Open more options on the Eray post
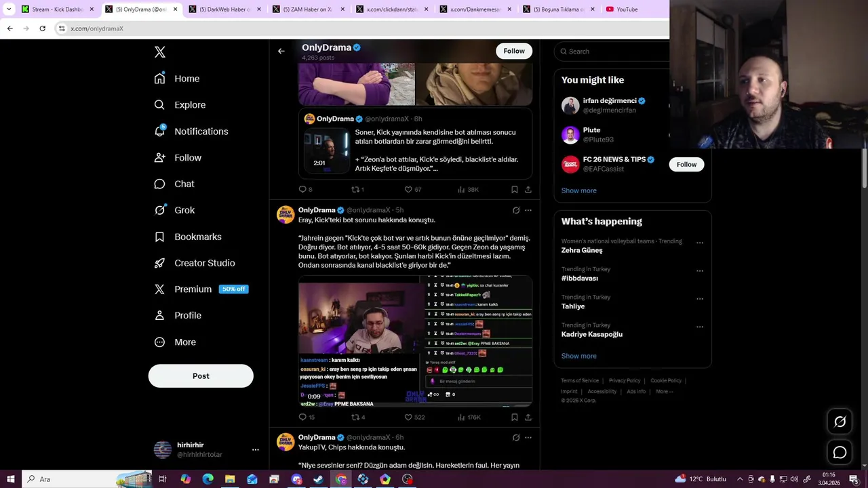The width and height of the screenshot is (868, 488). [528, 210]
